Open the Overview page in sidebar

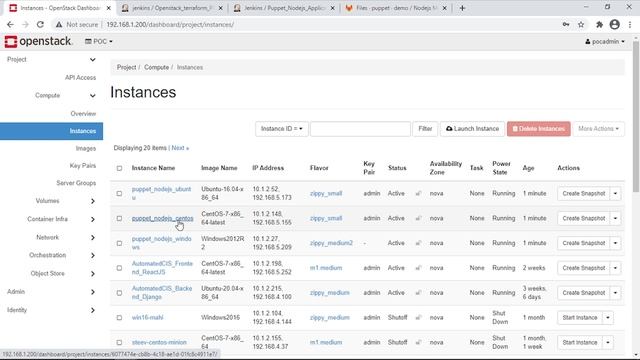coord(83,113)
